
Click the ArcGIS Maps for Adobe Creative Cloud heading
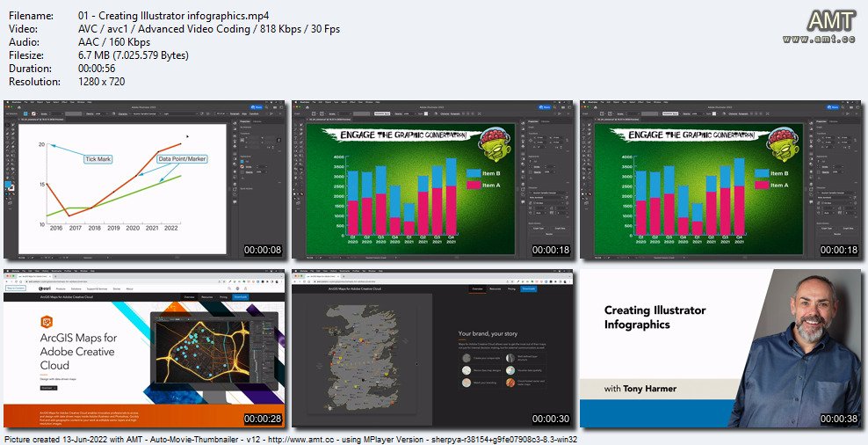pos(77,352)
